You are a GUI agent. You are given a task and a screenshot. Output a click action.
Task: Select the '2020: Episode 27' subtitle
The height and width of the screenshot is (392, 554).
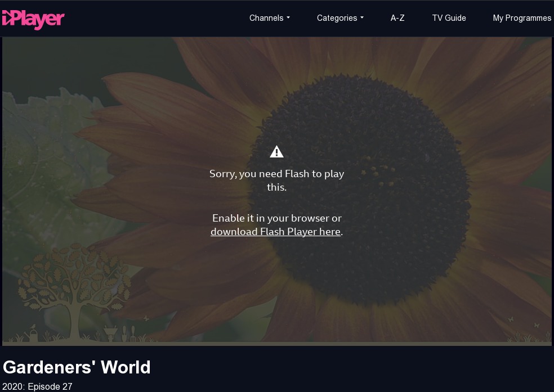coord(37,386)
